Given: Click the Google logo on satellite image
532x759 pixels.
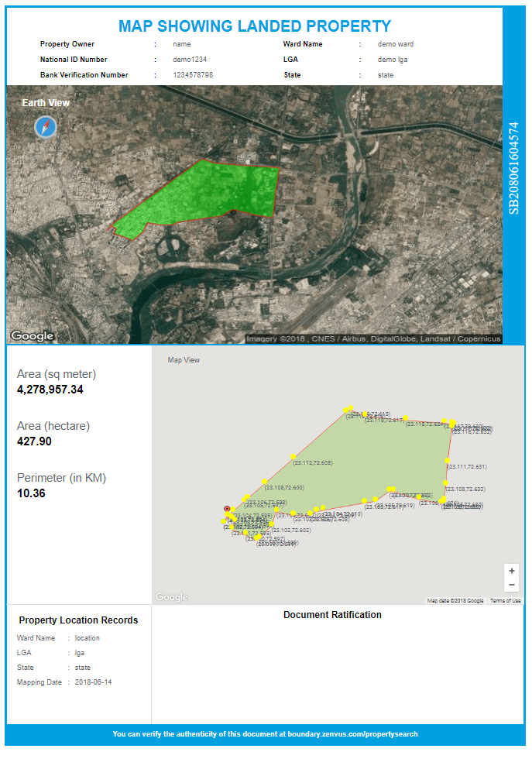Looking at the screenshot, I should (x=33, y=336).
